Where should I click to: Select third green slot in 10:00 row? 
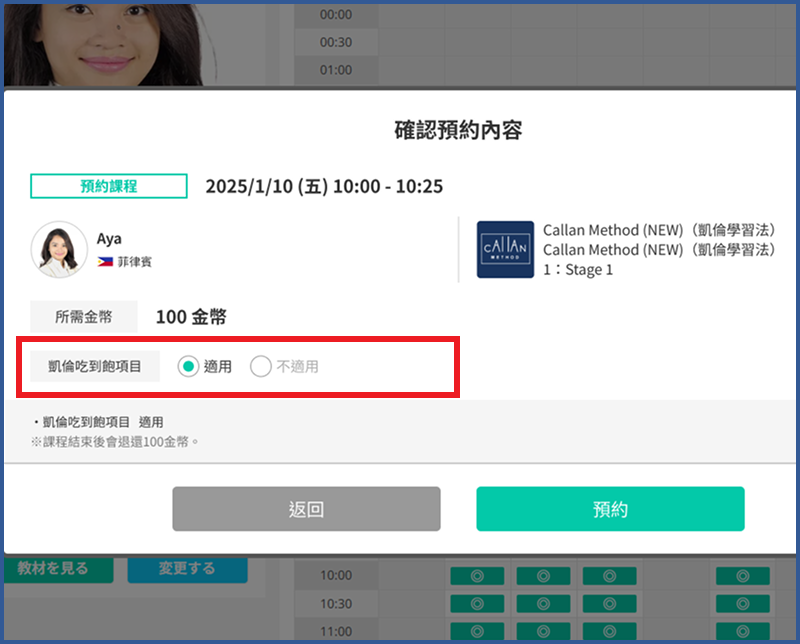(x=609, y=576)
